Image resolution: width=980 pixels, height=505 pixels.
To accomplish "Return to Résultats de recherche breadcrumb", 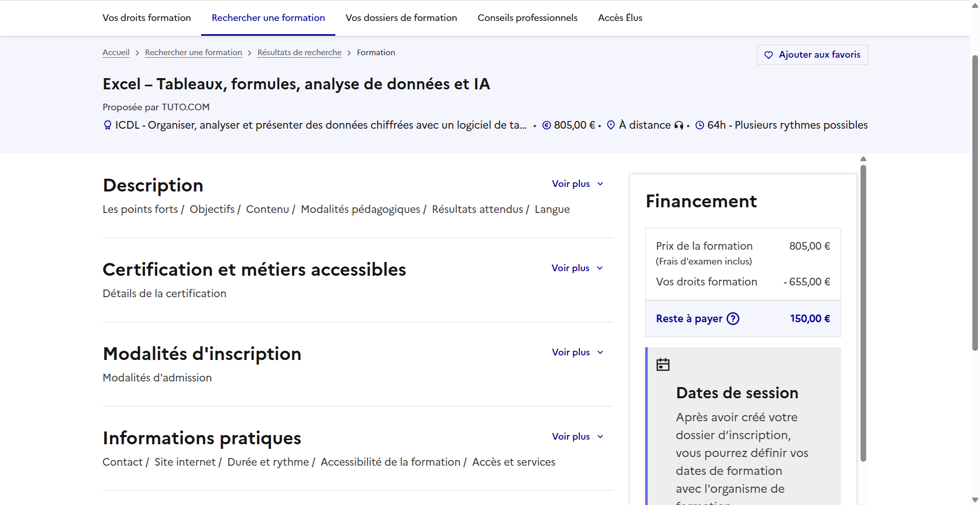I will [x=300, y=53].
